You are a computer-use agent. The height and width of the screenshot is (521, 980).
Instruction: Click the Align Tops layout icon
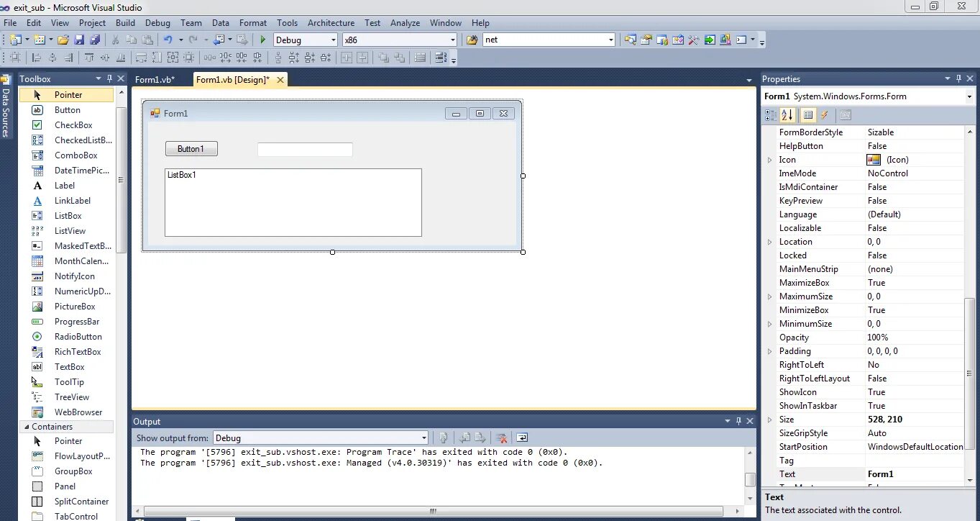pyautogui.click(x=88, y=58)
